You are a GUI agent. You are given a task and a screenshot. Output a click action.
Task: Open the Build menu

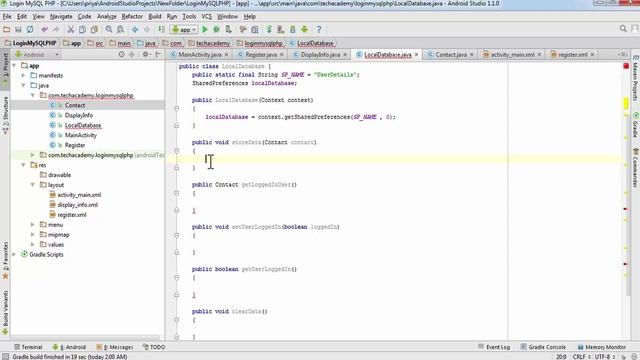155,17
